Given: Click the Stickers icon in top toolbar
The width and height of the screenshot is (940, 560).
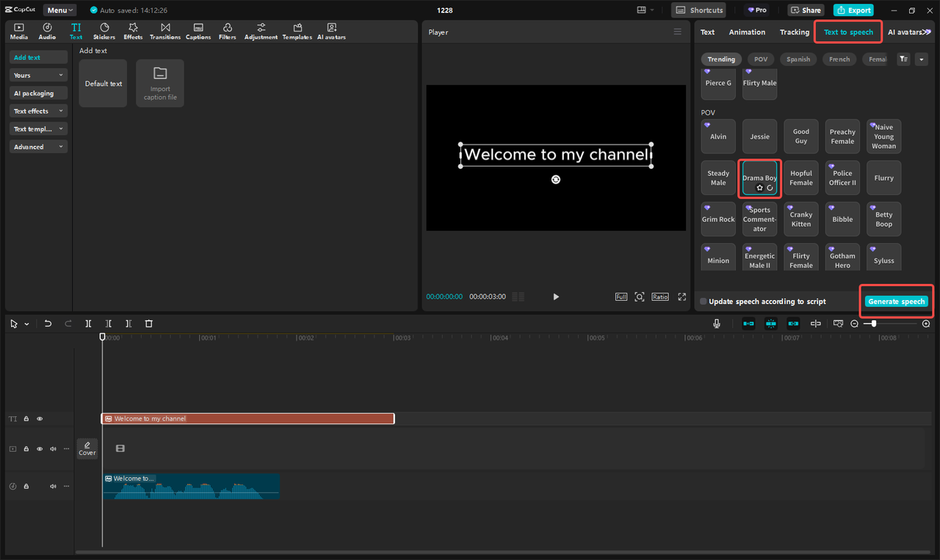Looking at the screenshot, I should 104,31.
